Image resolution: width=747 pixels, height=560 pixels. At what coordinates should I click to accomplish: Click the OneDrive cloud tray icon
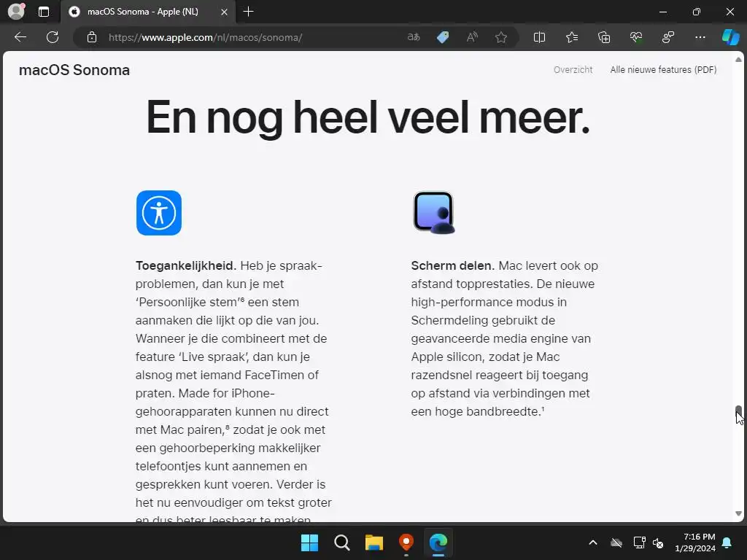616,542
